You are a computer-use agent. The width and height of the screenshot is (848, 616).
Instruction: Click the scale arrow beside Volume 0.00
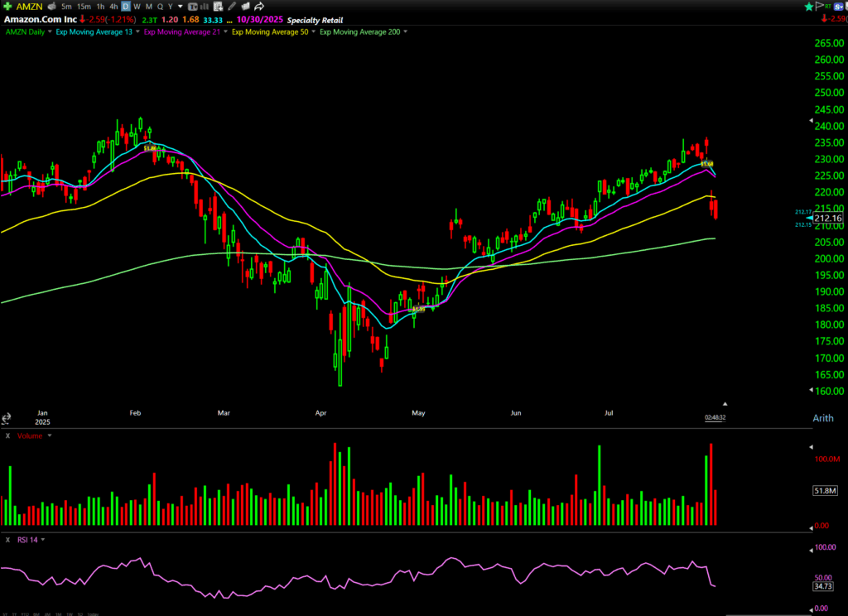tap(811, 527)
